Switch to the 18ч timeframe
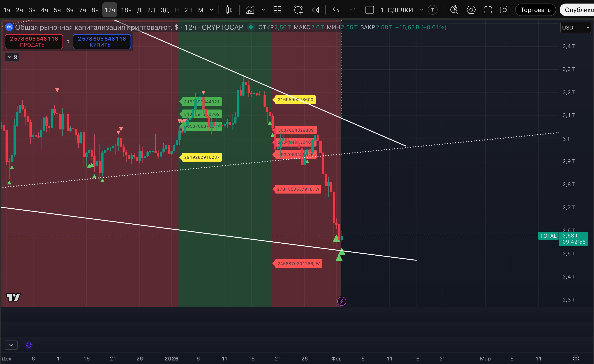This screenshot has height=364, width=594. point(126,10)
